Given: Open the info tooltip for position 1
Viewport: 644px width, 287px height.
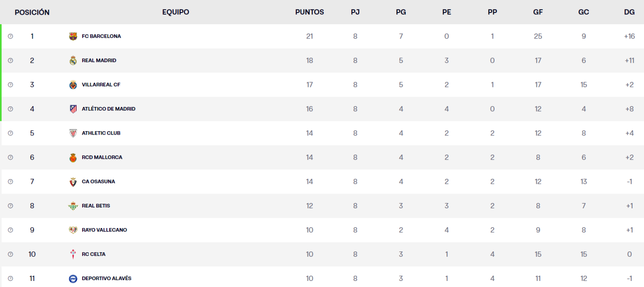Looking at the screenshot, I should tap(10, 36).
